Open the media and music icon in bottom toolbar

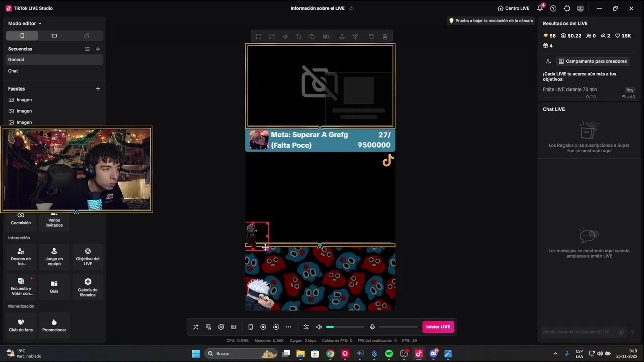click(x=208, y=327)
